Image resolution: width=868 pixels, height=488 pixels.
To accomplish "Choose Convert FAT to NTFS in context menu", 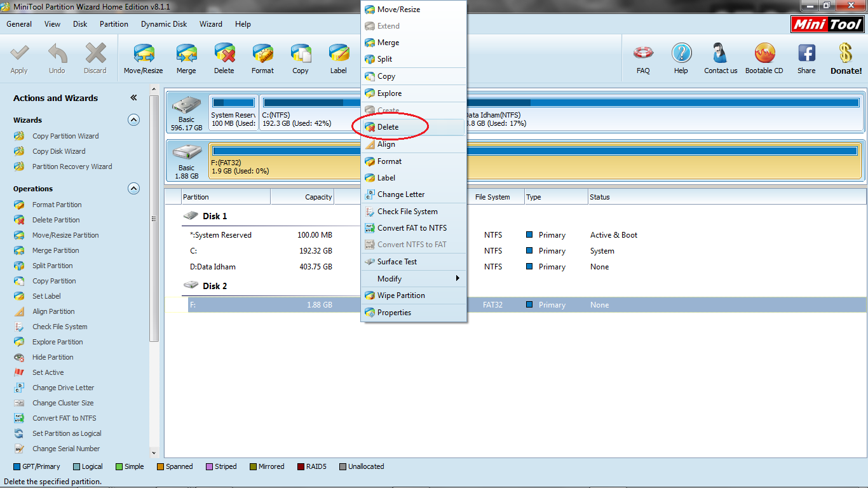I will coord(414,228).
